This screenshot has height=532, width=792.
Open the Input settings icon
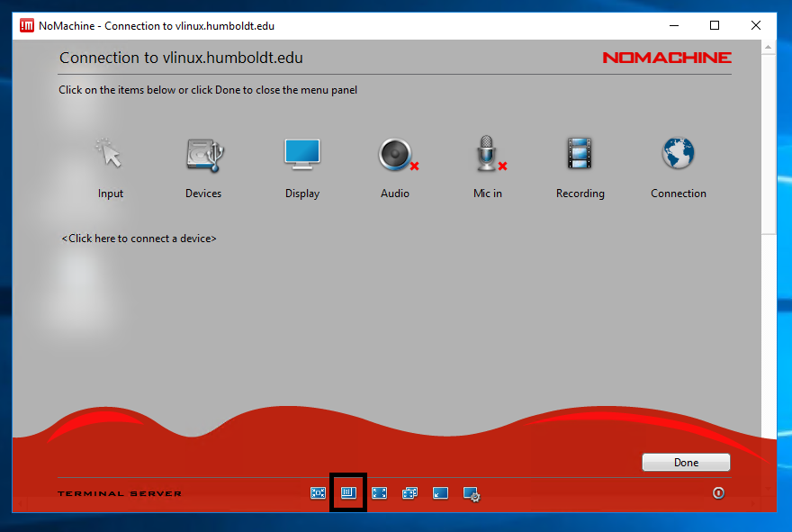(x=110, y=154)
